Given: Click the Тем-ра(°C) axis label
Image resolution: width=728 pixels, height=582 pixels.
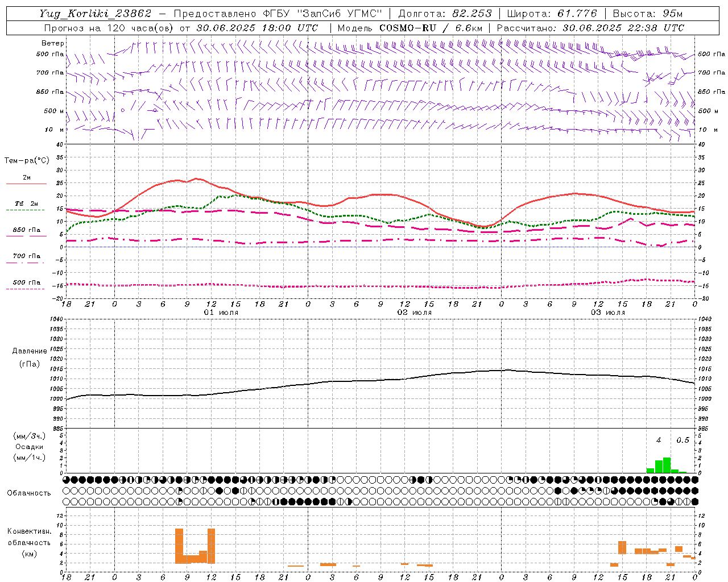Looking at the screenshot, I should pyautogui.click(x=27, y=160).
